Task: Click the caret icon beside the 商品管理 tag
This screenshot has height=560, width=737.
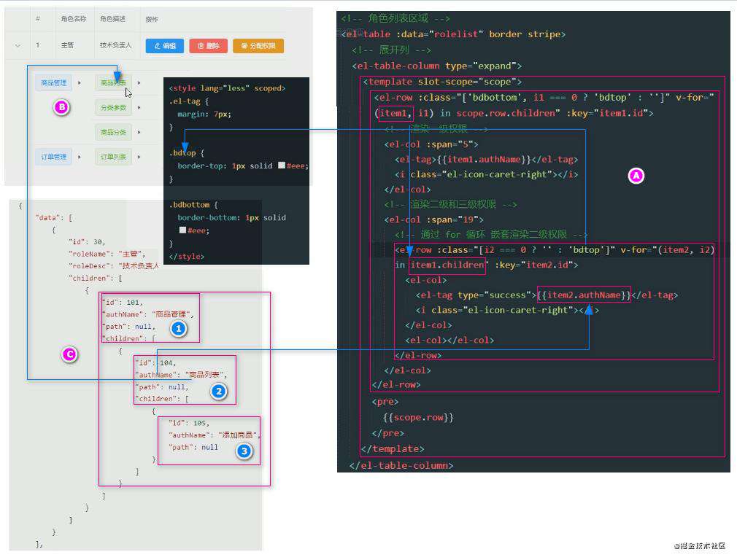Action: point(80,83)
